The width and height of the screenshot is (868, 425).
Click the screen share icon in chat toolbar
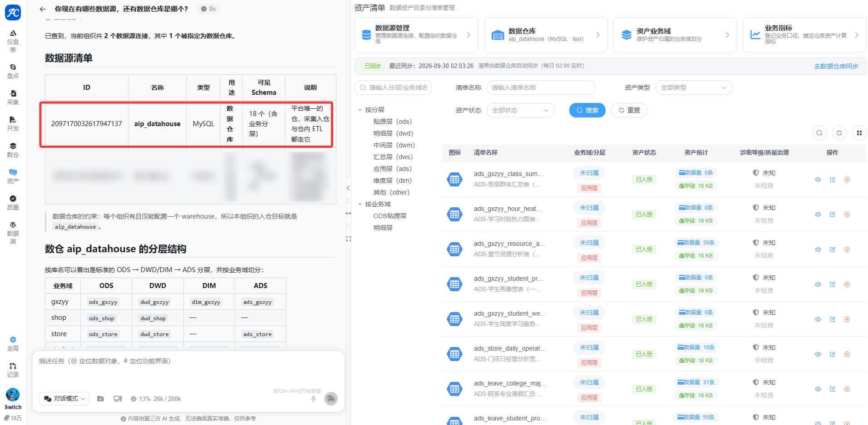click(118, 399)
